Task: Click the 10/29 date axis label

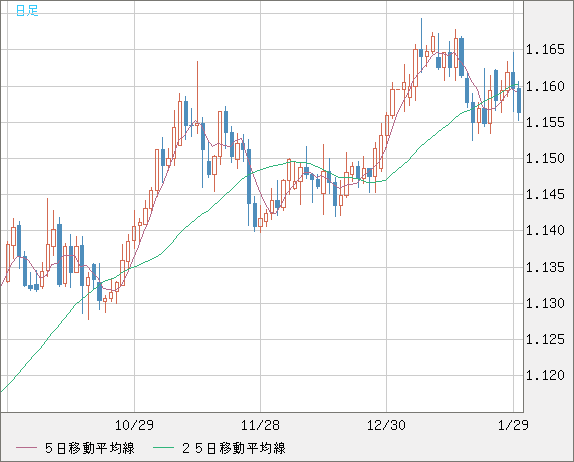Action: coord(134,425)
